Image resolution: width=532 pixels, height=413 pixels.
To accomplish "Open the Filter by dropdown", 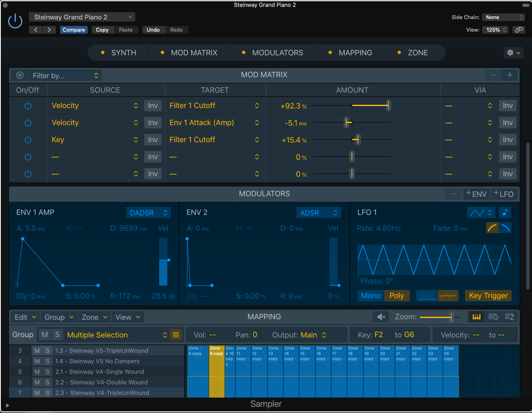I will click(x=65, y=75).
